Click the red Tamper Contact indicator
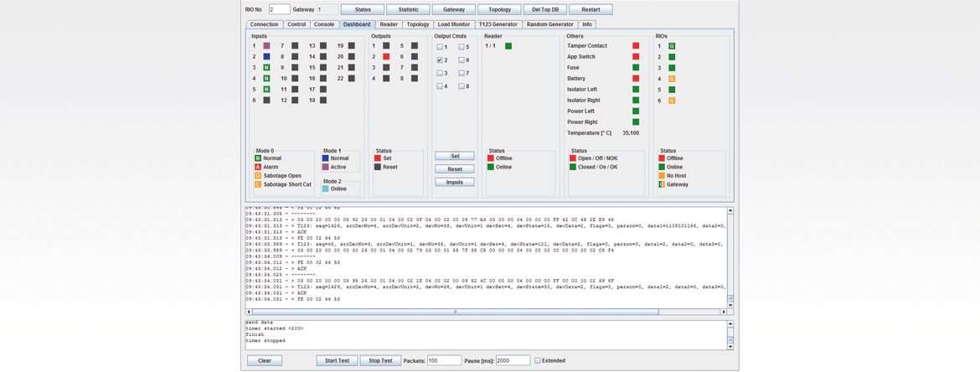980x372 pixels. (x=637, y=45)
